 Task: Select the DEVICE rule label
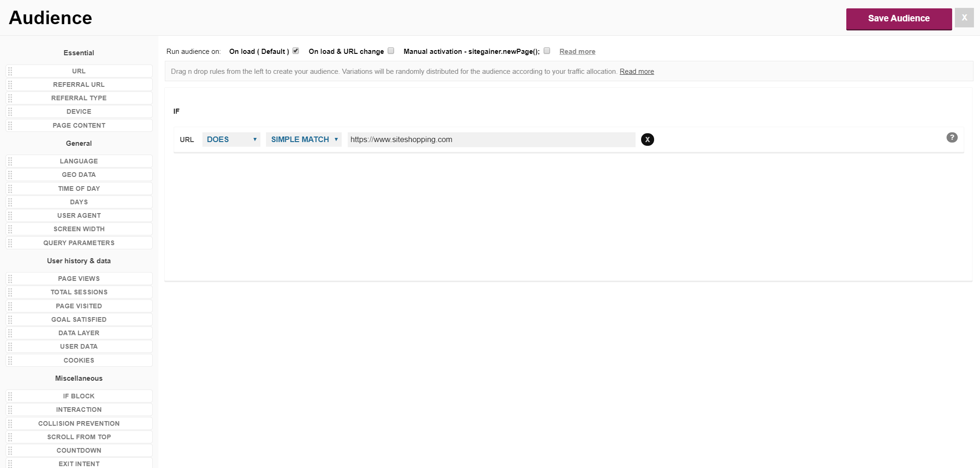[79, 111]
